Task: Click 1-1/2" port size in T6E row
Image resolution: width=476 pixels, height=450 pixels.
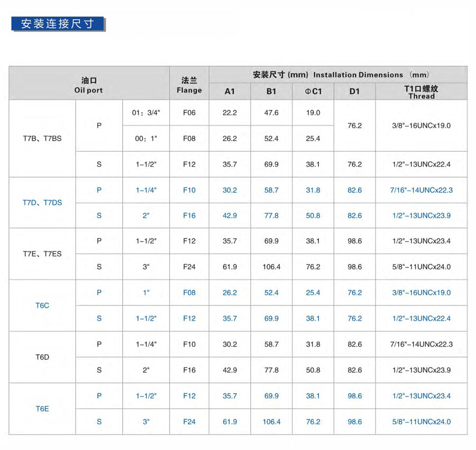Action: (146, 396)
